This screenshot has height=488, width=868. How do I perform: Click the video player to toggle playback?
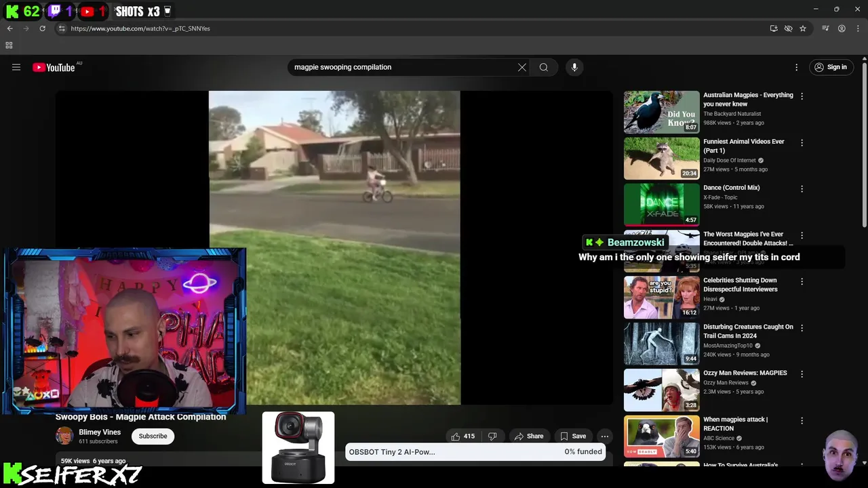[334, 247]
